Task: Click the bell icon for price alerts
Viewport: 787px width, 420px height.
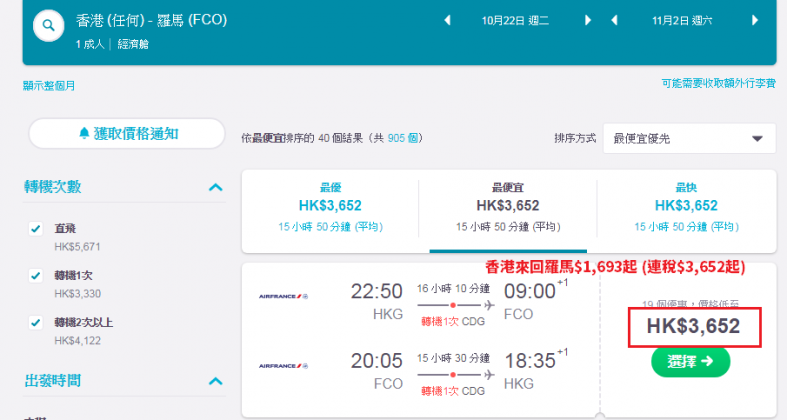Action: (x=84, y=133)
